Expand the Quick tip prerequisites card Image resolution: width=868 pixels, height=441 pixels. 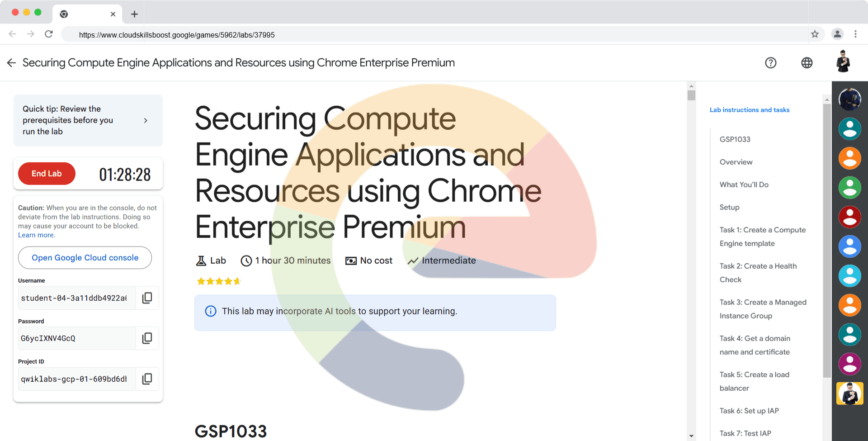[x=88, y=120]
